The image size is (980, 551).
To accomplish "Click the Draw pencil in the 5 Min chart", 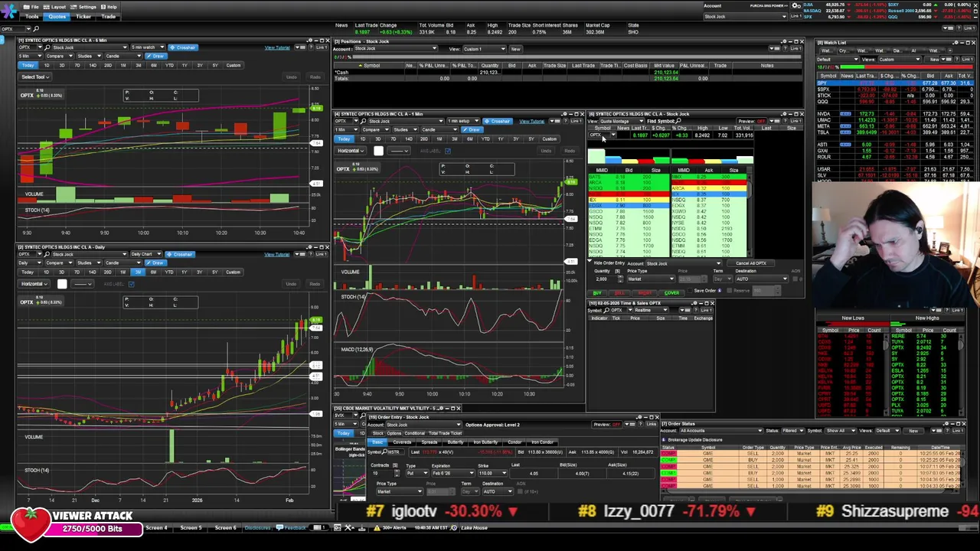I will [157, 56].
